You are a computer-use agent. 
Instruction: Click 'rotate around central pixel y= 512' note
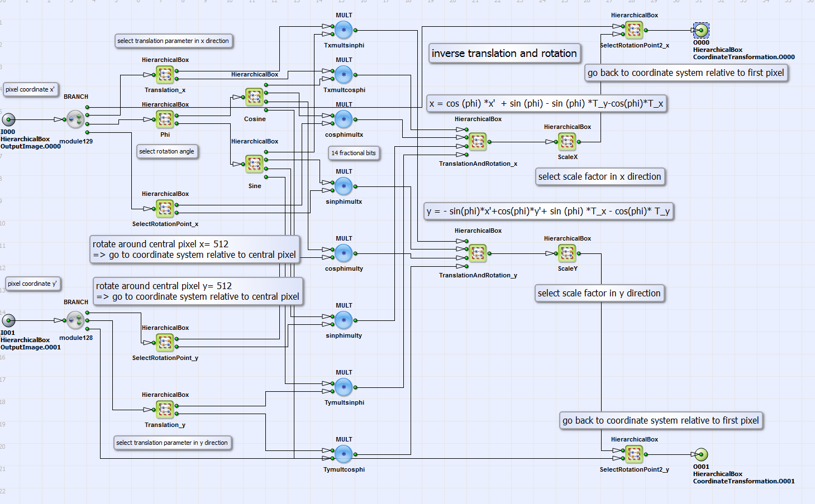[x=198, y=291]
